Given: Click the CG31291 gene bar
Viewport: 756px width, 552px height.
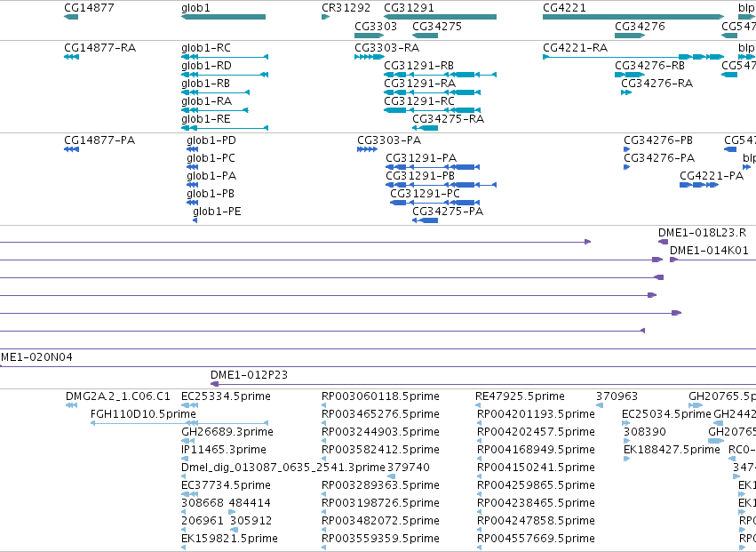Looking at the screenshot, I should tap(441, 17).
